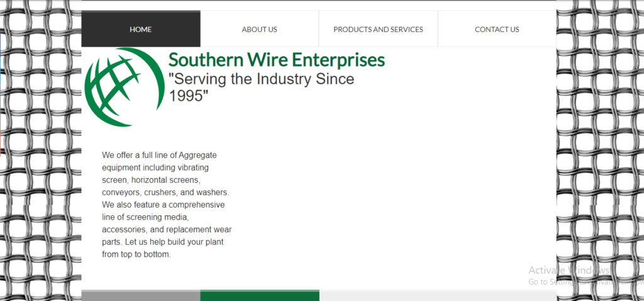Navigate to the CONTACT US page
This screenshot has width=644, height=301.
[x=497, y=29]
